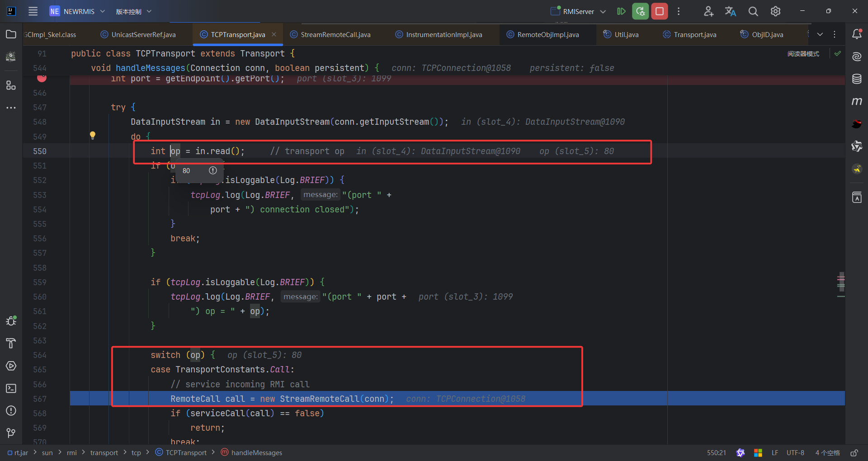The height and width of the screenshot is (461, 868).
Task: Open line separator LF selector
Action: click(x=775, y=453)
